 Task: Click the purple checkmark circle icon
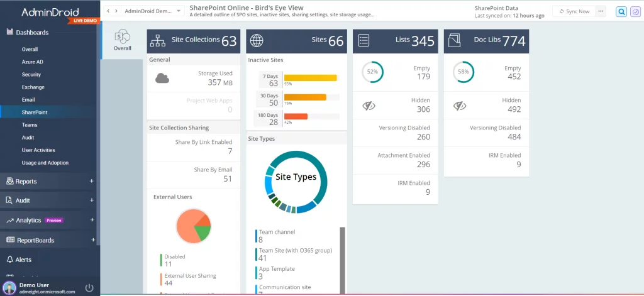pyautogui.click(x=635, y=11)
